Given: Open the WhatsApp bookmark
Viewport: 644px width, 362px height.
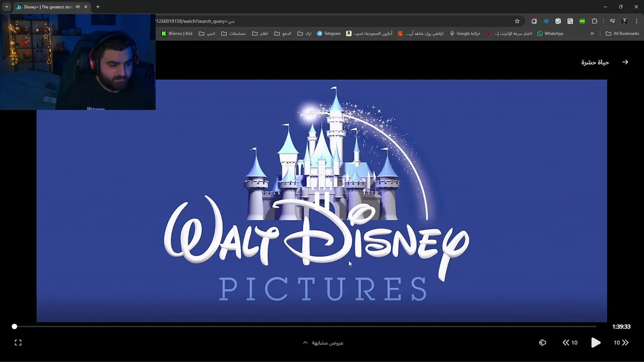Looking at the screenshot, I should pos(550,34).
